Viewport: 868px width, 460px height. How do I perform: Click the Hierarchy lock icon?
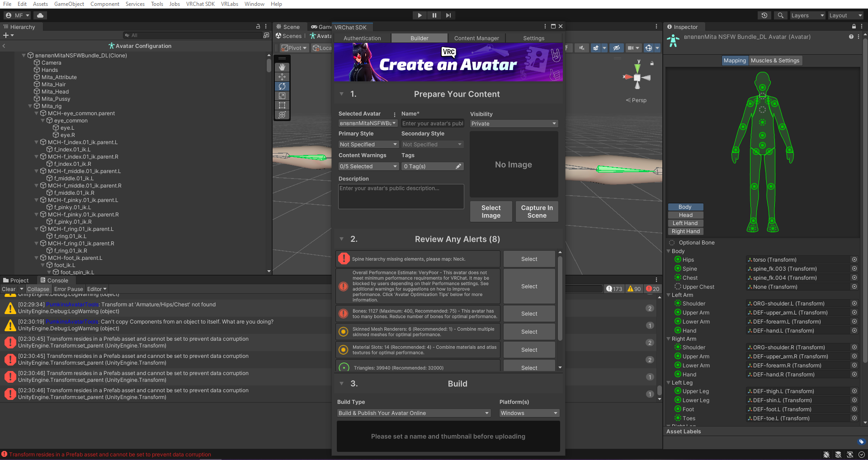pos(258,27)
